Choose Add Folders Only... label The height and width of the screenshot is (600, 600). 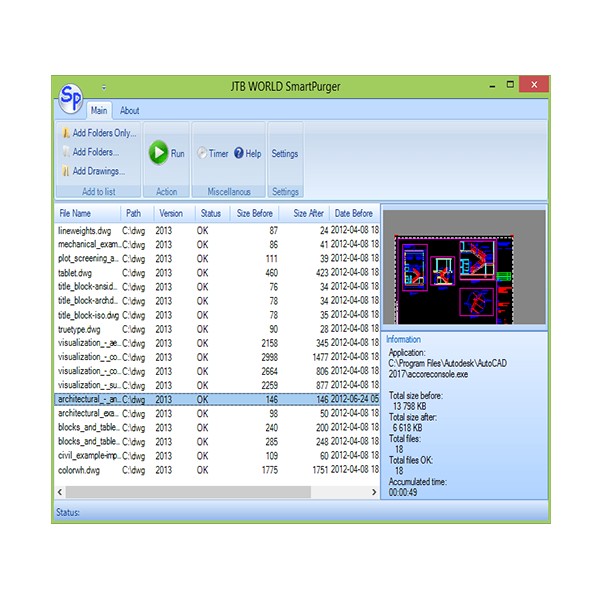(104, 133)
